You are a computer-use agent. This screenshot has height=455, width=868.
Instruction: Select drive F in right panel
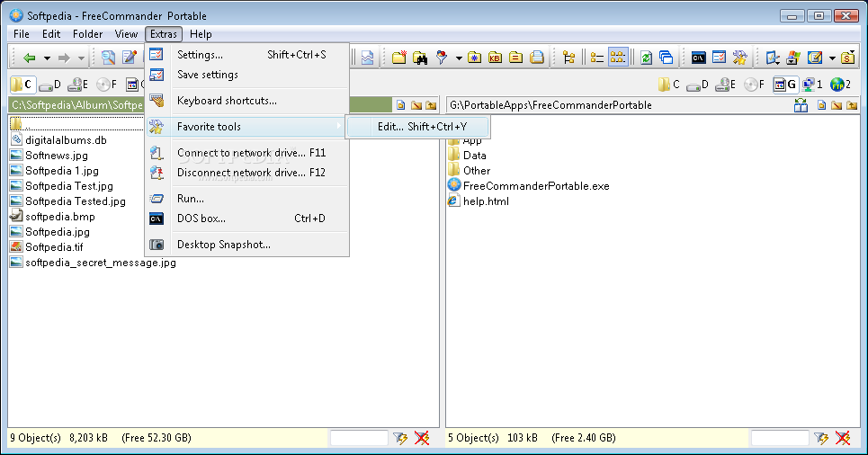tap(755, 85)
